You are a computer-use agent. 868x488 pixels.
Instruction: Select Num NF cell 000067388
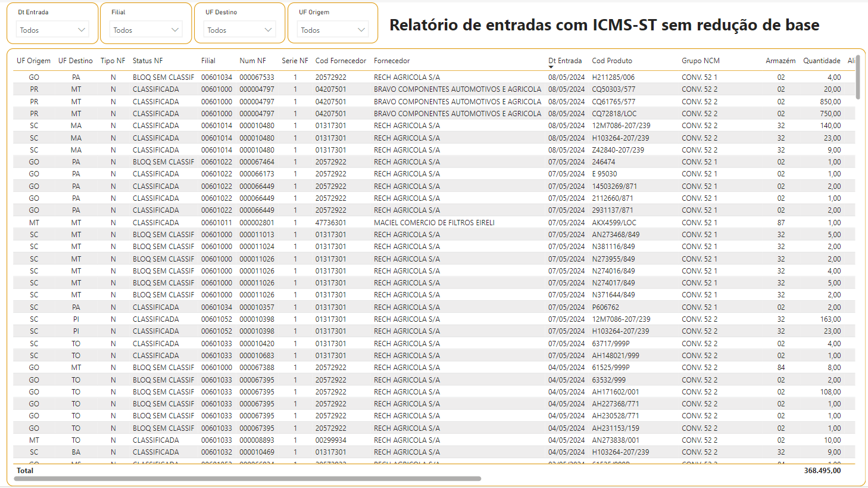pyautogui.click(x=257, y=368)
